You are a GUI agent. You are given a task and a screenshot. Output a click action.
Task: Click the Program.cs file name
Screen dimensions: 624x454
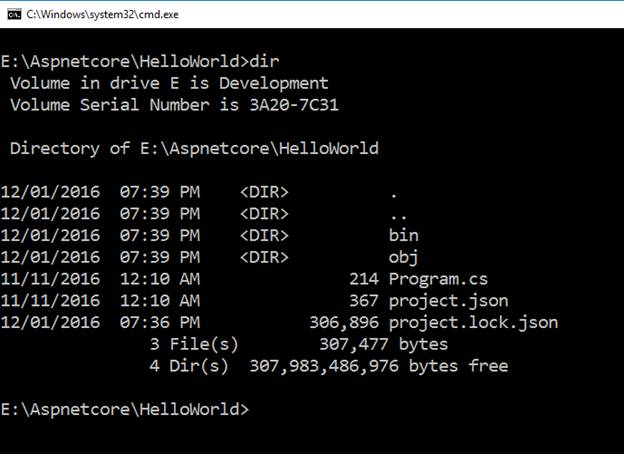point(432,279)
